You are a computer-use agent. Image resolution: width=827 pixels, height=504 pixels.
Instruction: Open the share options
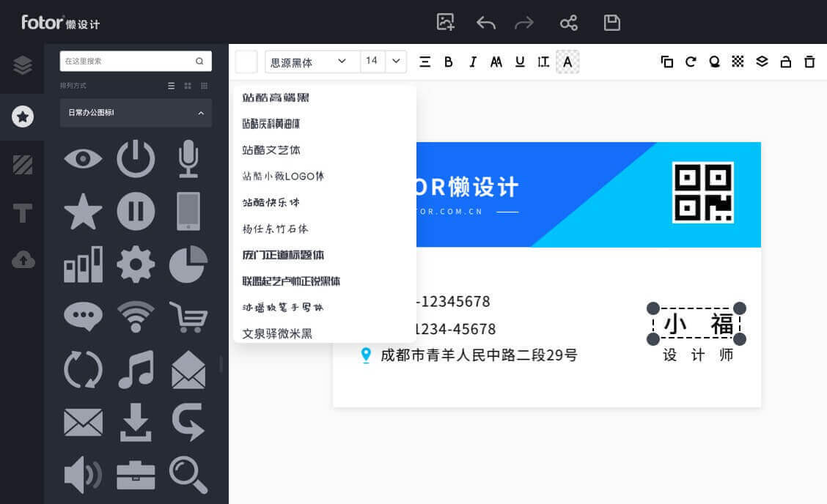(x=569, y=23)
